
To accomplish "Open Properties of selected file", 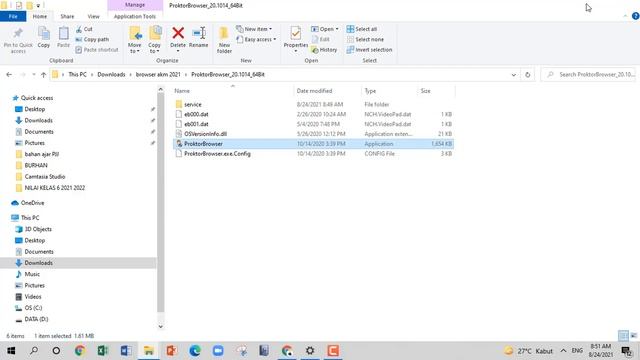I will (x=296, y=39).
